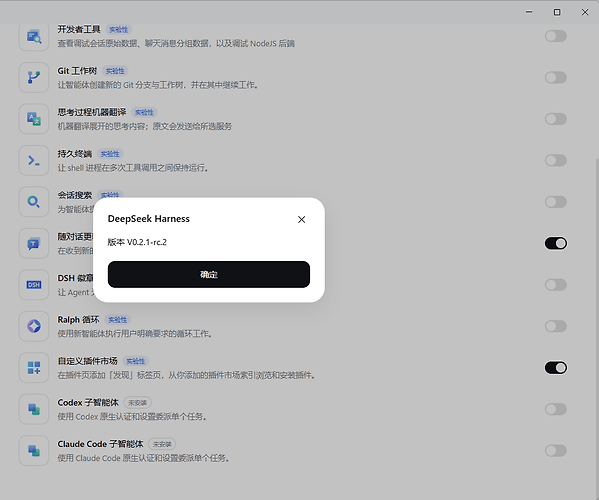Click the Ralph 循环 title

[78, 320]
